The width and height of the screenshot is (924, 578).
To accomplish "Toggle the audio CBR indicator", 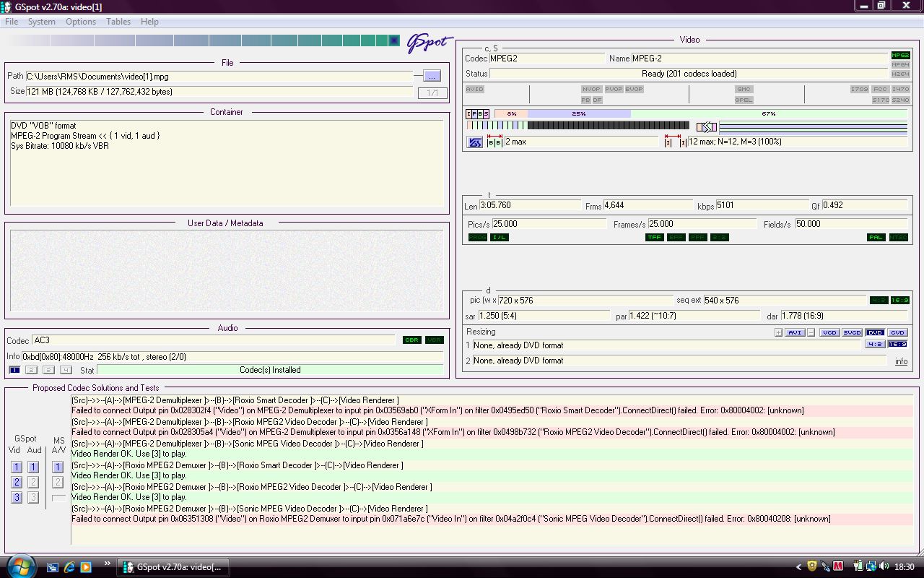I will (412, 340).
